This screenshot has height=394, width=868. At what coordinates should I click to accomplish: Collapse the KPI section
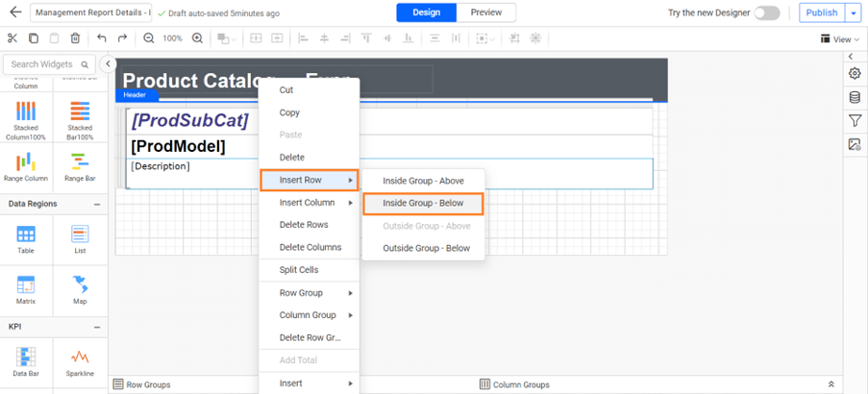(97, 327)
